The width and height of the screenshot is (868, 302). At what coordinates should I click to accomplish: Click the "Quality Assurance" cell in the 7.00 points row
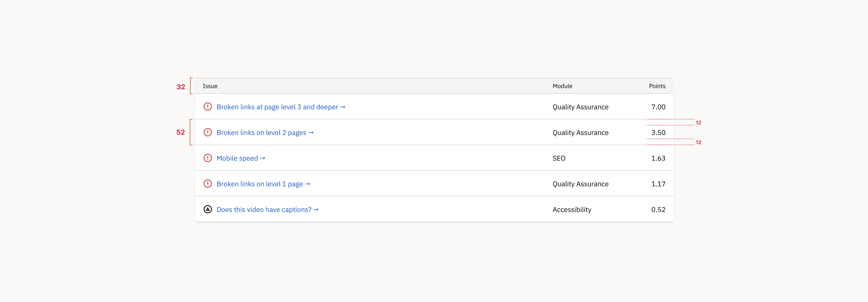[x=581, y=107]
